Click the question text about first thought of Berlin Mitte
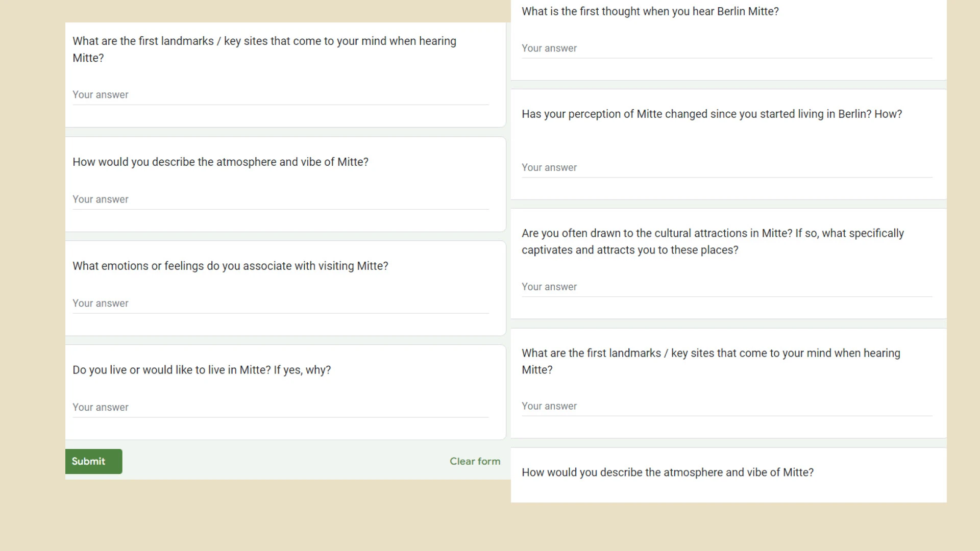This screenshot has height=551, width=980. pyautogui.click(x=650, y=11)
